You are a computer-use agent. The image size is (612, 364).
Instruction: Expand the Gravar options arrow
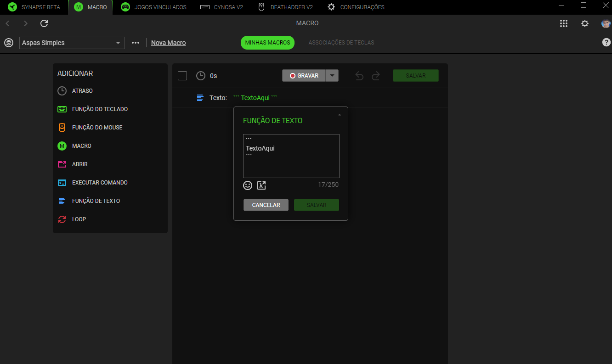pos(332,76)
